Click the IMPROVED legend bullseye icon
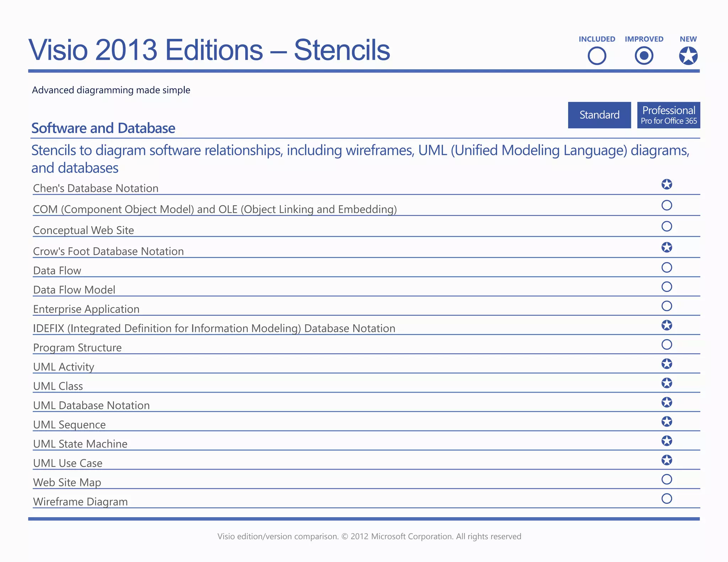Viewport: 728px width, 562px height. click(x=644, y=56)
